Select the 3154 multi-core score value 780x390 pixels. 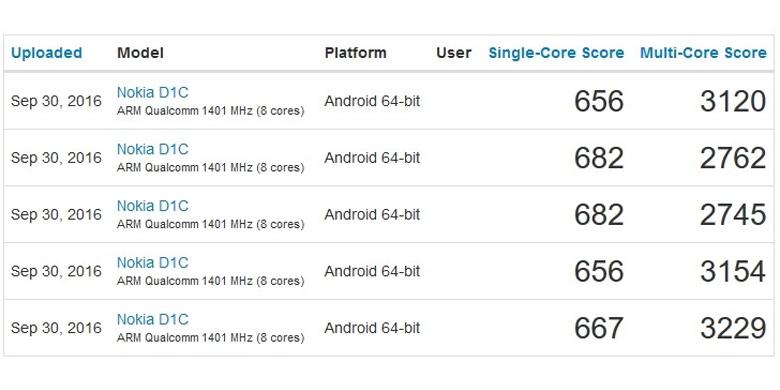pos(733,272)
